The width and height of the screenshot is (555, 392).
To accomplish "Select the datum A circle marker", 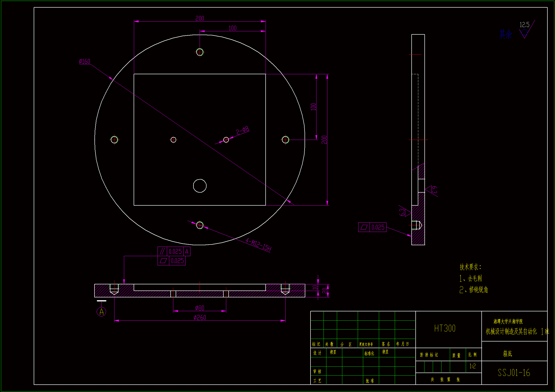I will point(101,312).
